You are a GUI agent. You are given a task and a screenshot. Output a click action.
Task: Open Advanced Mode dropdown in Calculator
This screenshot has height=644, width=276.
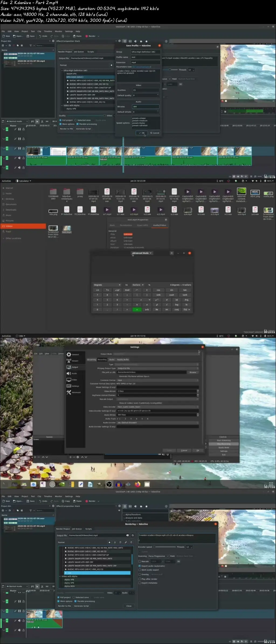coord(142,253)
